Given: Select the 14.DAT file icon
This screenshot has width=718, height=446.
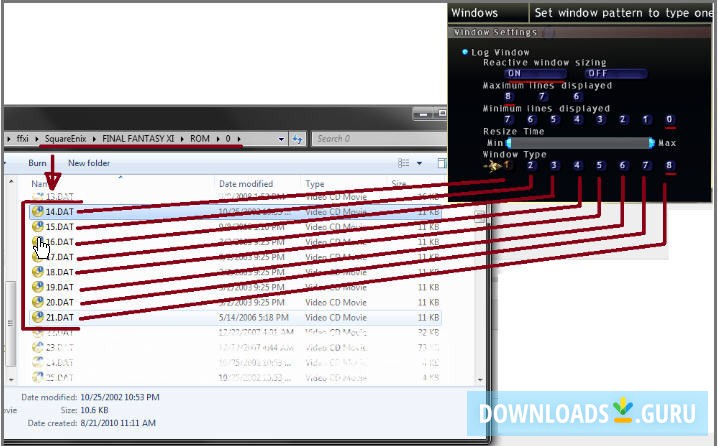Looking at the screenshot, I should (x=38, y=212).
